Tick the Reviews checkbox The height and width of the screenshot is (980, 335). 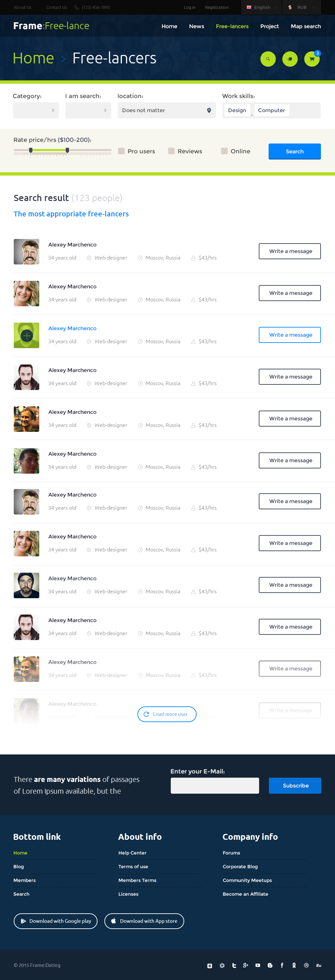[171, 151]
